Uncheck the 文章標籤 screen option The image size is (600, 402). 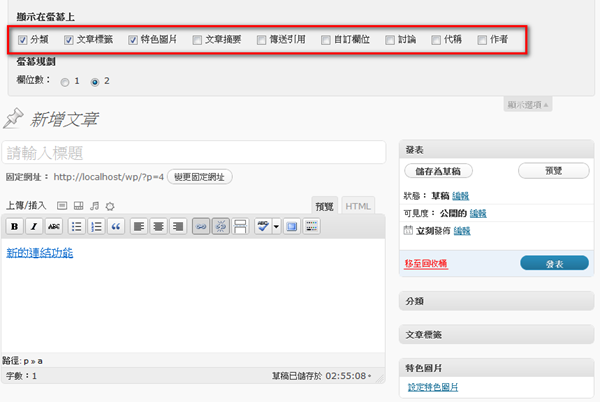(68, 40)
